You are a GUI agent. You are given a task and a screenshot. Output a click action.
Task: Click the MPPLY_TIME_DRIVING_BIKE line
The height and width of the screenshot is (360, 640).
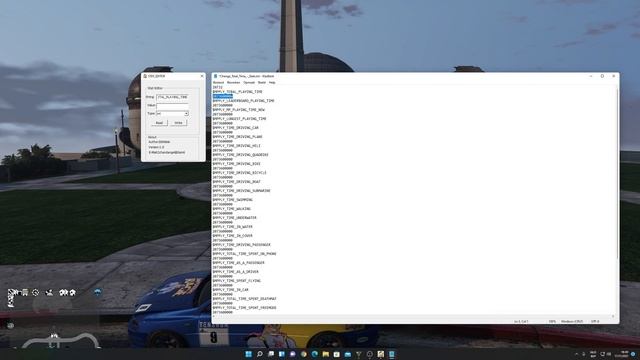[x=236, y=164]
